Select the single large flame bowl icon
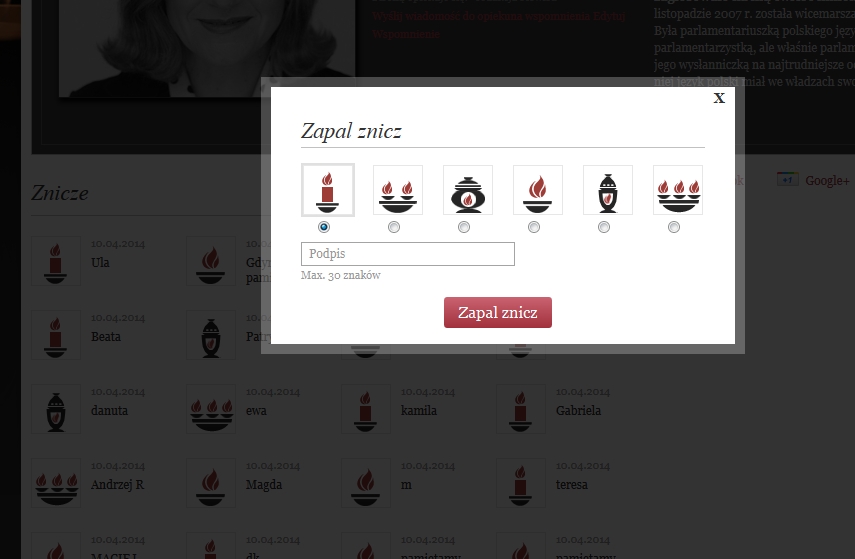 click(538, 190)
